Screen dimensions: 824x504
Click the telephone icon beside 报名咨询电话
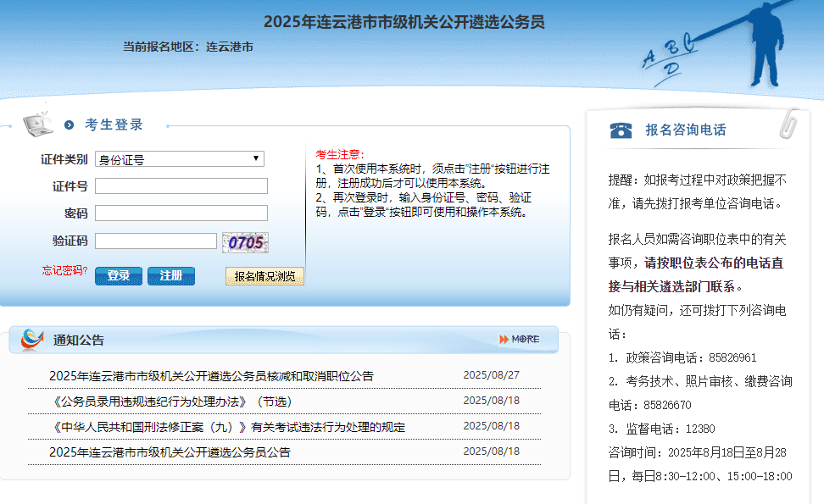621,130
